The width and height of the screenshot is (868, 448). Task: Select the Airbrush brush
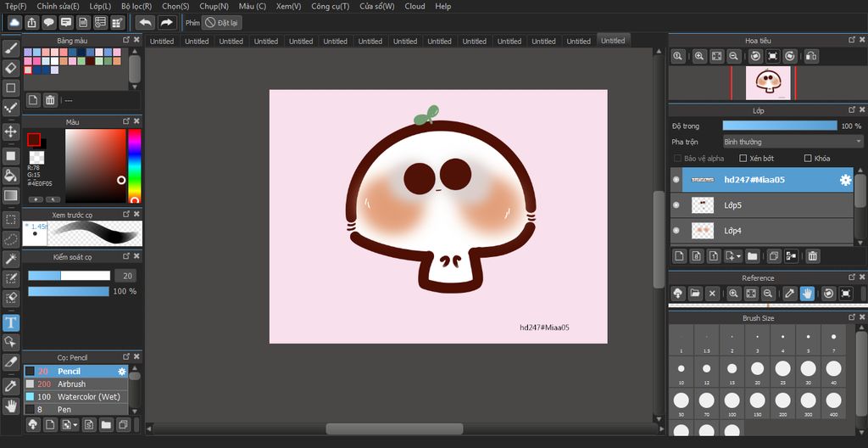pos(75,384)
